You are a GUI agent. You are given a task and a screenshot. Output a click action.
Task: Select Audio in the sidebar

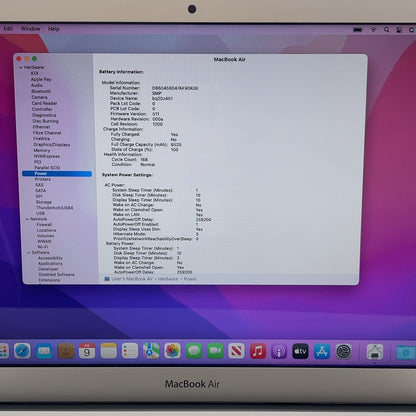[37, 85]
